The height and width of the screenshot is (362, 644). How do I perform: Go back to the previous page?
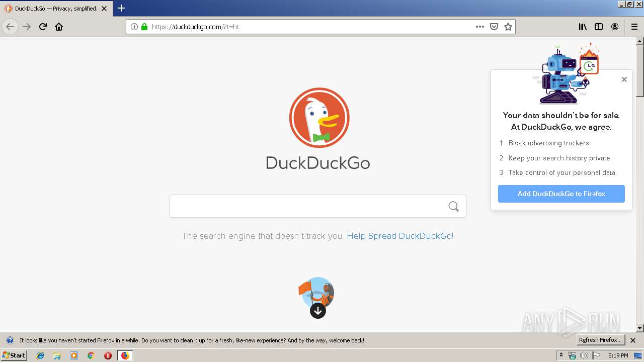(x=10, y=27)
